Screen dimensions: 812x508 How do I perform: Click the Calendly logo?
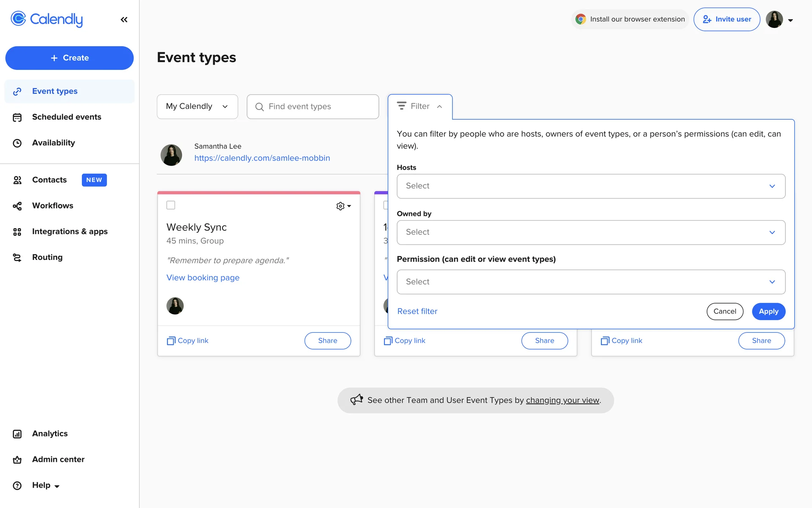click(x=47, y=19)
